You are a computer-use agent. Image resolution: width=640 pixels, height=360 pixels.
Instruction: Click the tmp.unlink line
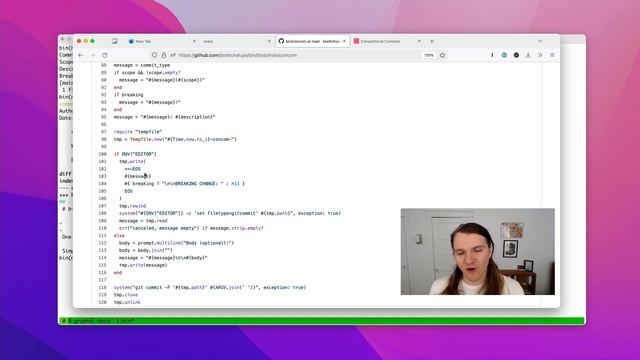pos(127,302)
